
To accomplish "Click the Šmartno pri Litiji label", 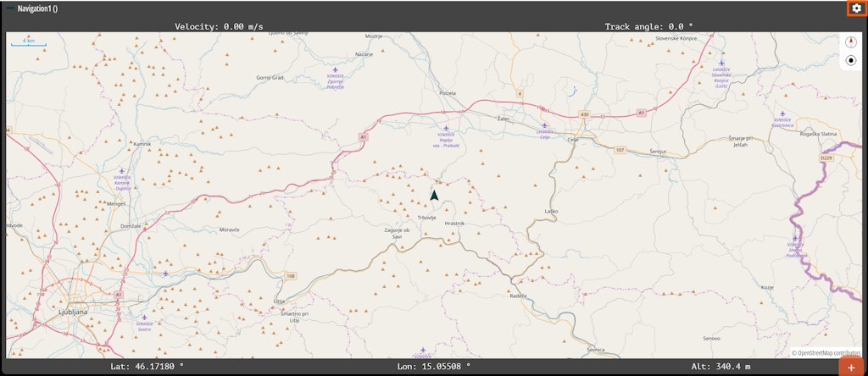I will tap(294, 317).
